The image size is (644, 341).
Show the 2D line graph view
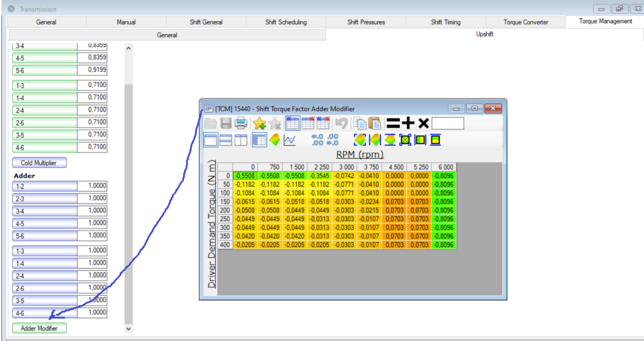[x=290, y=140]
